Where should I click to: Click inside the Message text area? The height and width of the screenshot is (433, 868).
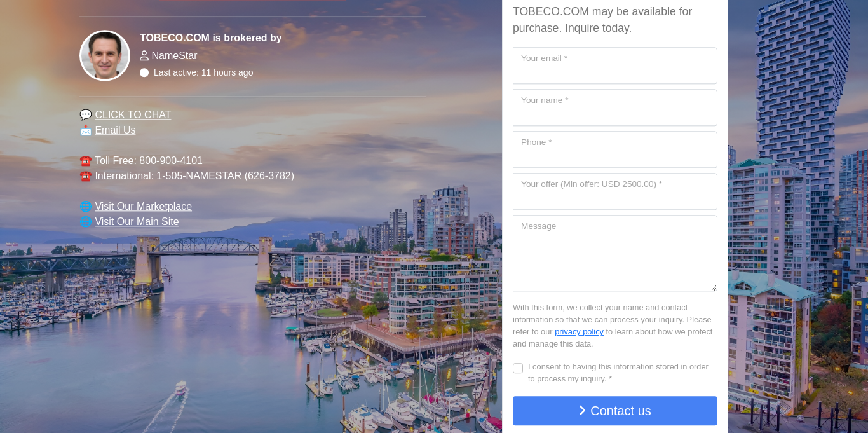coord(614,254)
